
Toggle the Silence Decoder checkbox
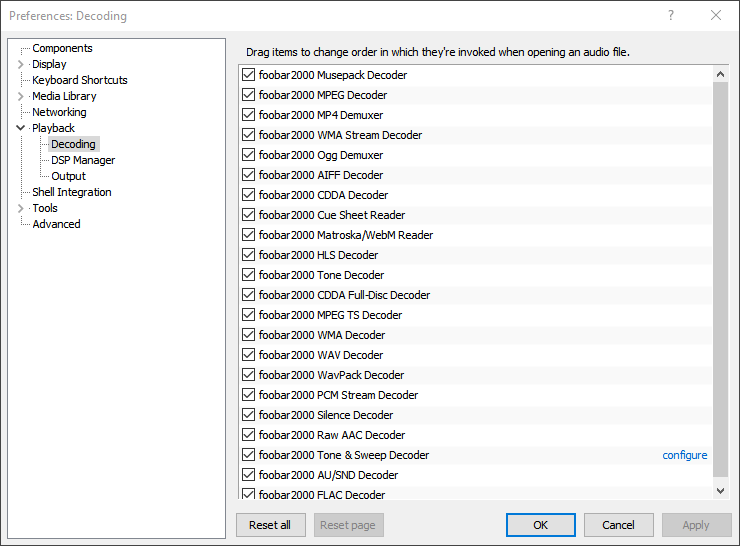[x=249, y=415]
